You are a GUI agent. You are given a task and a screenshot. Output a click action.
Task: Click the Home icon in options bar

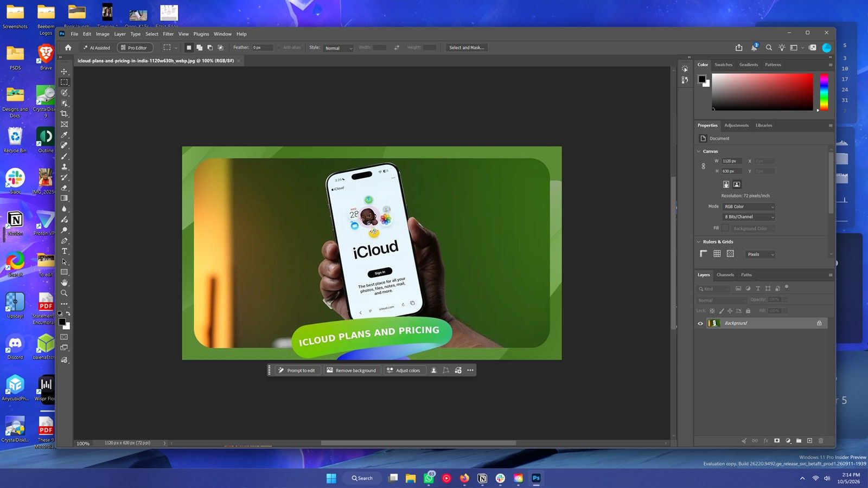click(x=68, y=48)
